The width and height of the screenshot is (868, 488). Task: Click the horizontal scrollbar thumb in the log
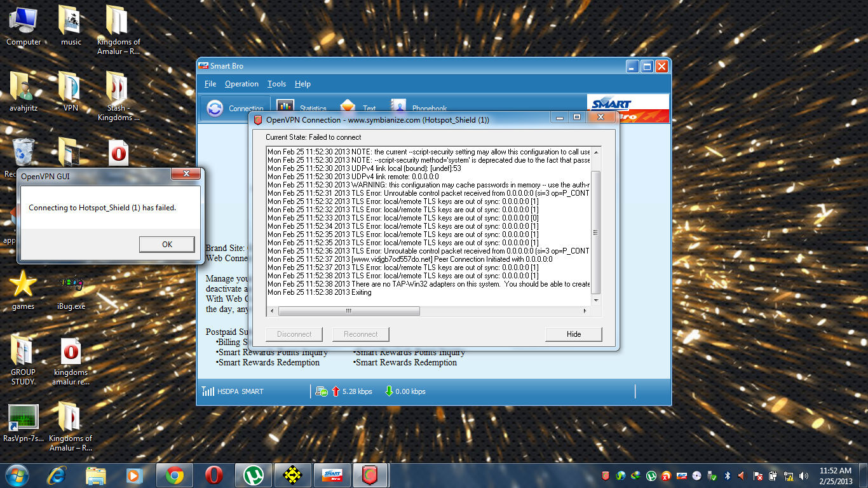(349, 311)
